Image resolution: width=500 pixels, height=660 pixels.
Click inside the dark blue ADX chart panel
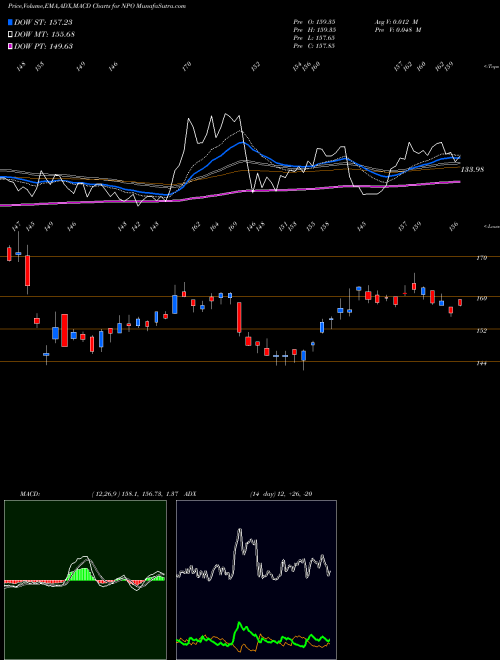coord(256,580)
